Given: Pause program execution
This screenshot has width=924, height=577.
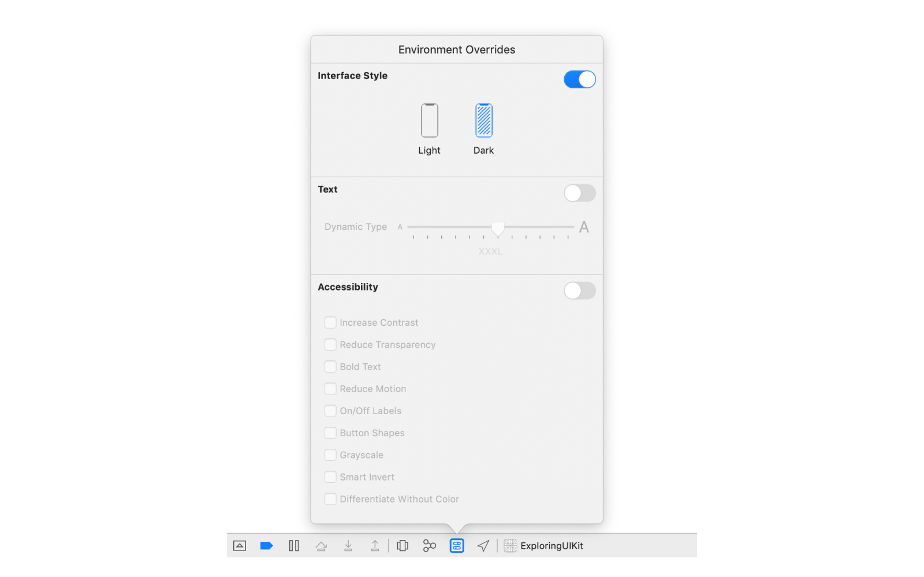Looking at the screenshot, I should 294,546.
